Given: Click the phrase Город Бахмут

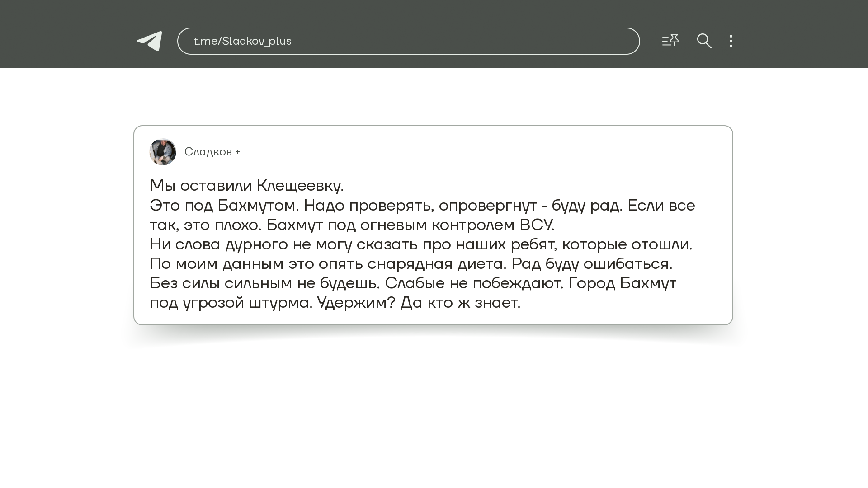Looking at the screenshot, I should pos(622,283).
